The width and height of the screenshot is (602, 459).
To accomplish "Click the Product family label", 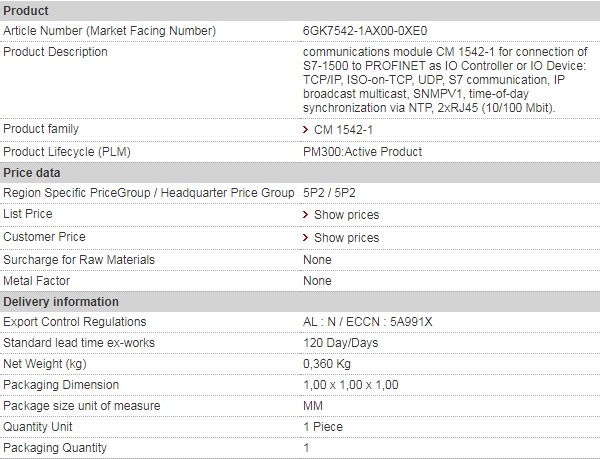I will click(x=41, y=129).
